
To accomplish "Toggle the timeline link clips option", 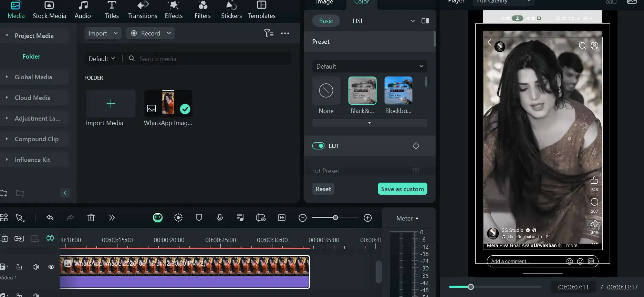I will click(19, 238).
